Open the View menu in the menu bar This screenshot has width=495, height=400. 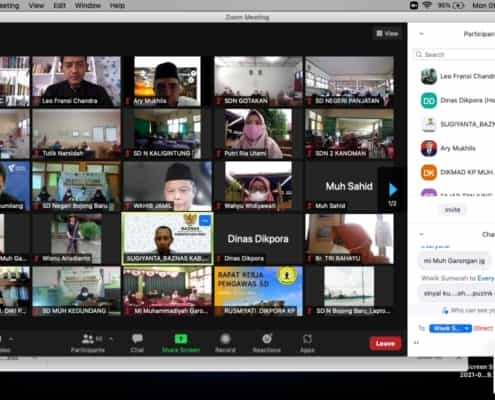click(x=36, y=5)
